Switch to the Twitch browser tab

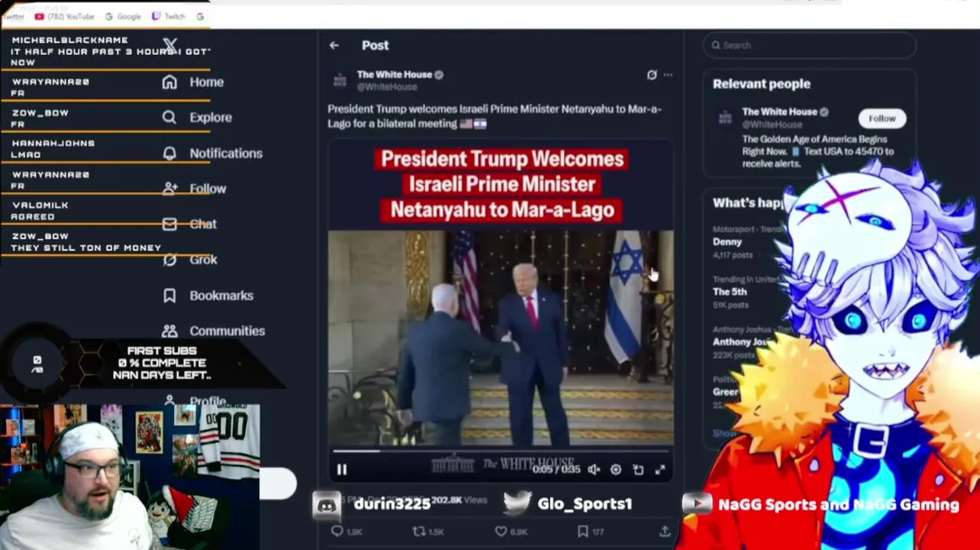coord(169,16)
